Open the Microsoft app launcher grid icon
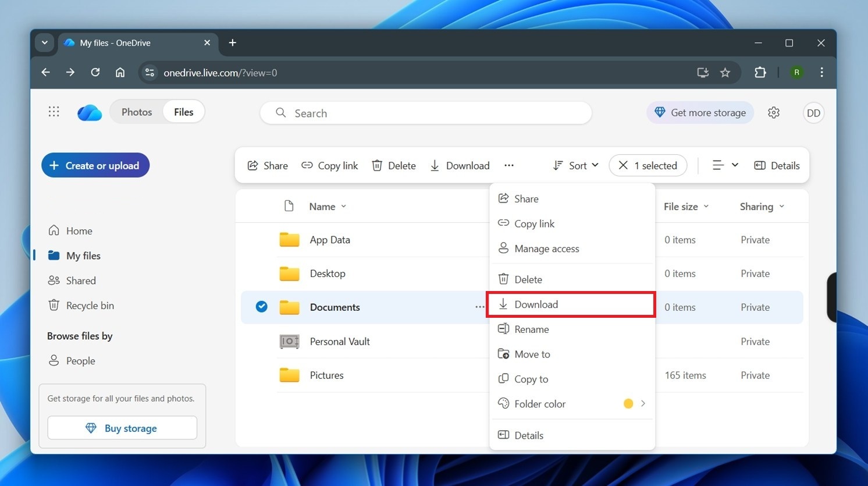Viewport: 868px width, 486px height. 54,111
